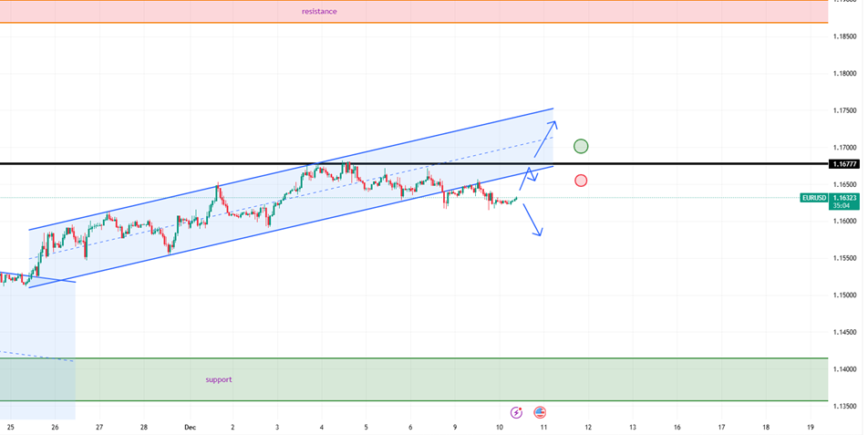Click the 1.15000 price scale level
The image size is (868, 435).
[x=845, y=295]
